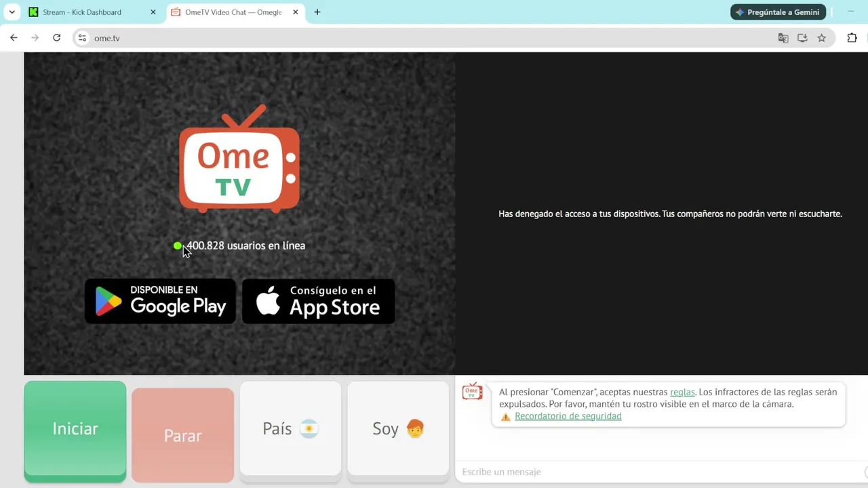This screenshot has width=868, height=488.
Task: Click the warning triangle icon in chat notice
Action: point(505,417)
